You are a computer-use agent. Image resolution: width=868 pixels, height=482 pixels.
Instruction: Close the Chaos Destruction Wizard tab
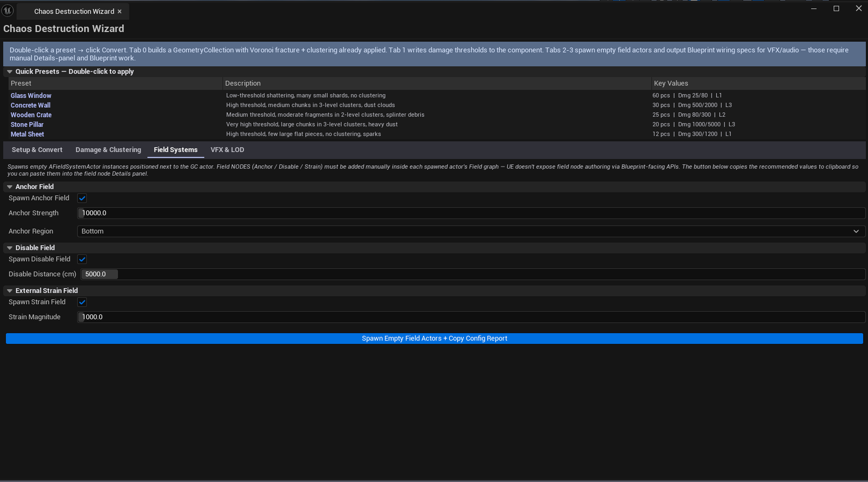coord(119,11)
